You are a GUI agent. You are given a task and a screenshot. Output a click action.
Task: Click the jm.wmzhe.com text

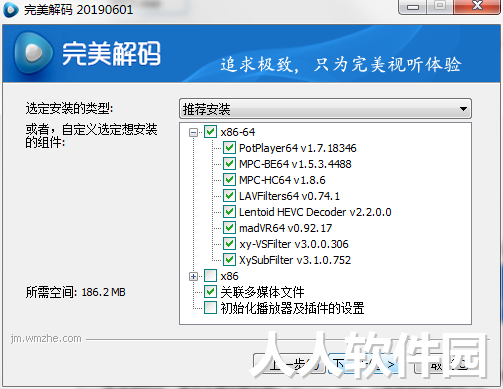point(46,338)
